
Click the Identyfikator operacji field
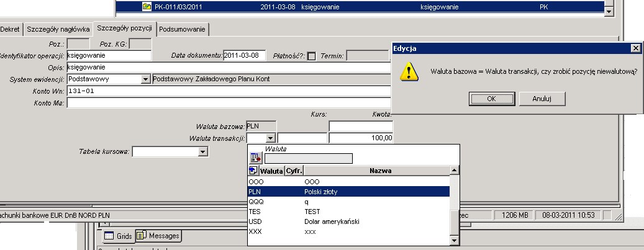coord(109,55)
